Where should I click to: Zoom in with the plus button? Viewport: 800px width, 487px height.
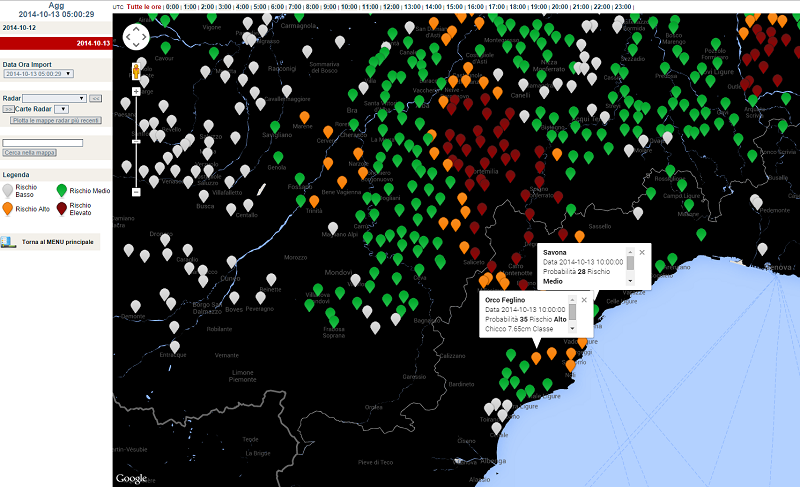tap(136, 92)
